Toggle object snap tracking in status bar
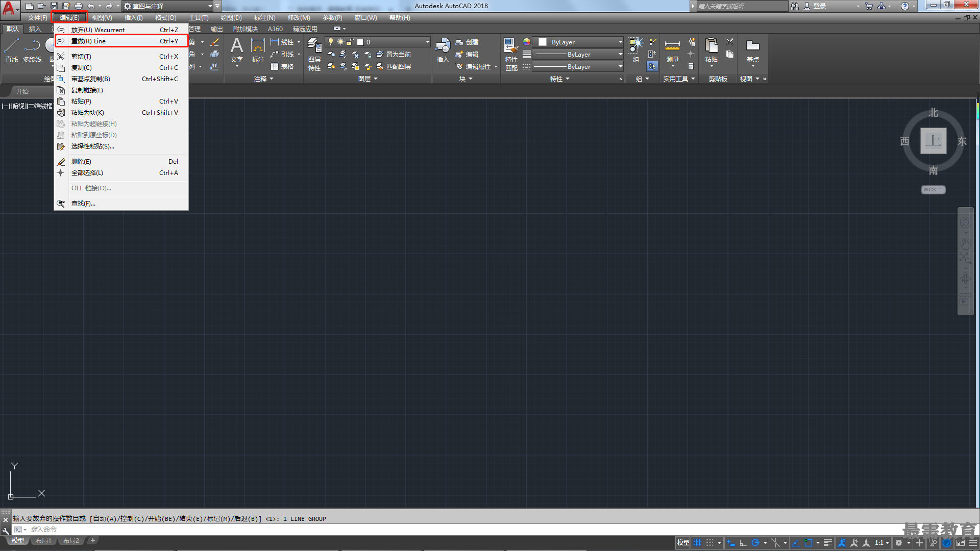 (x=796, y=543)
